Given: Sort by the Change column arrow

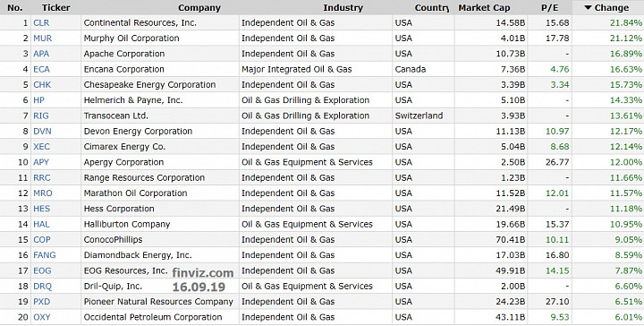Looking at the screenshot, I should [588, 8].
